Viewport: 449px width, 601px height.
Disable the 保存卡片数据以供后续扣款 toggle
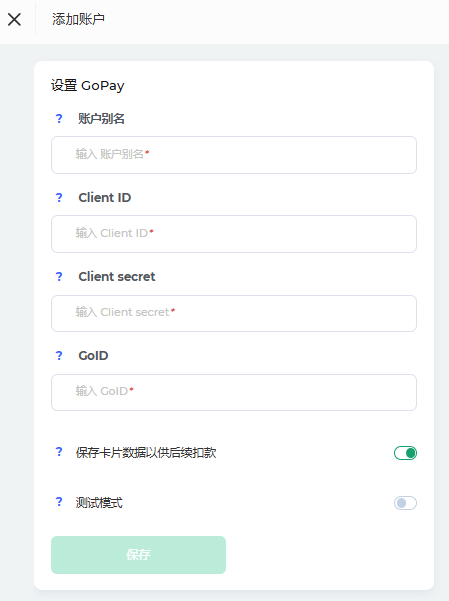tap(405, 453)
